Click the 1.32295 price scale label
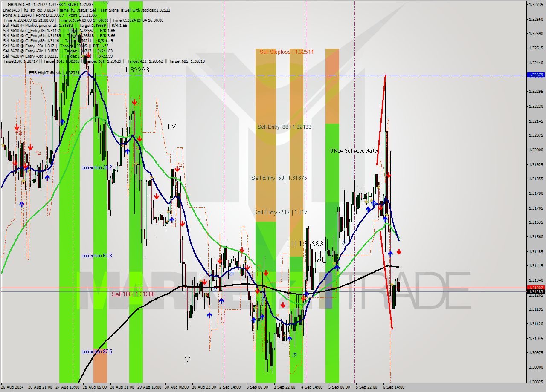546x392 pixels. (x=536, y=92)
